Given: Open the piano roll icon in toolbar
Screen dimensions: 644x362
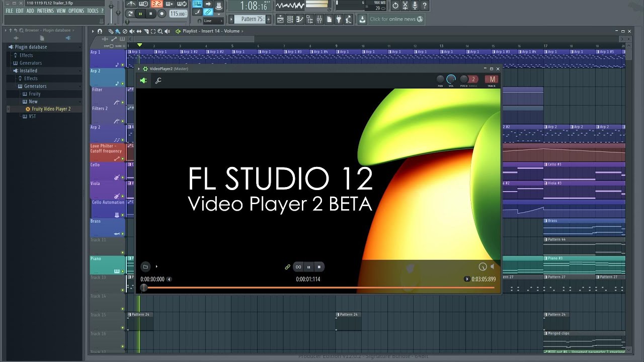Looking at the screenshot, I should pos(300,19).
